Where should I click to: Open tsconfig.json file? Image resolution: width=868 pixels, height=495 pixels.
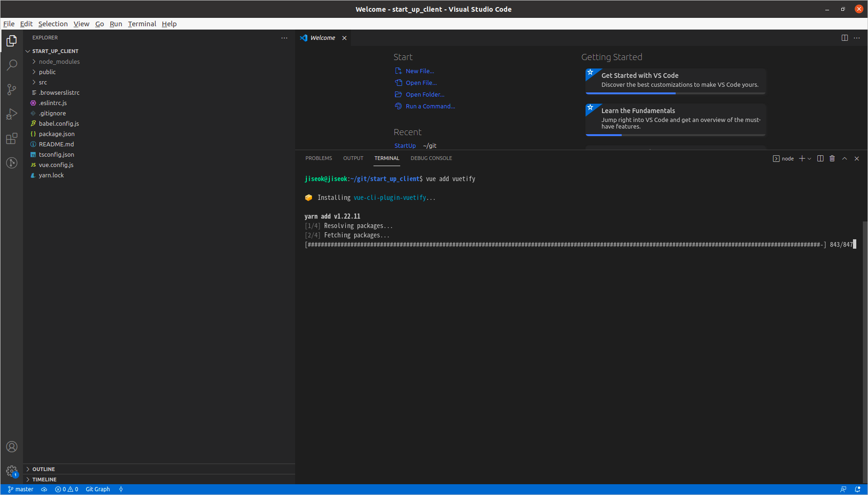(159, 154)
